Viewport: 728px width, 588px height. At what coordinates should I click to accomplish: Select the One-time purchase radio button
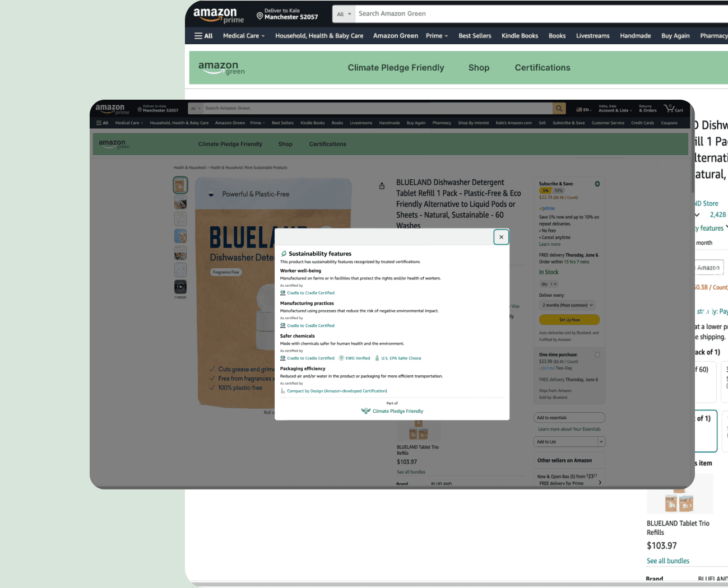point(597,354)
